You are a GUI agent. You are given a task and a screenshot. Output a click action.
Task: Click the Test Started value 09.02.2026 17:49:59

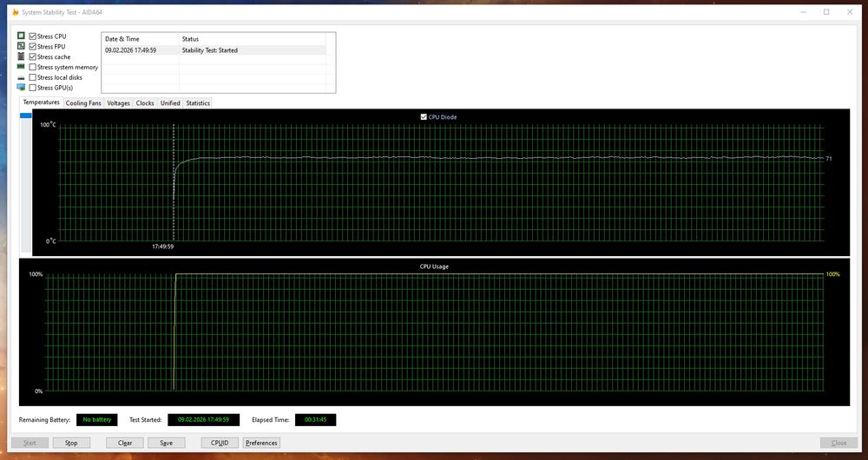tap(204, 419)
